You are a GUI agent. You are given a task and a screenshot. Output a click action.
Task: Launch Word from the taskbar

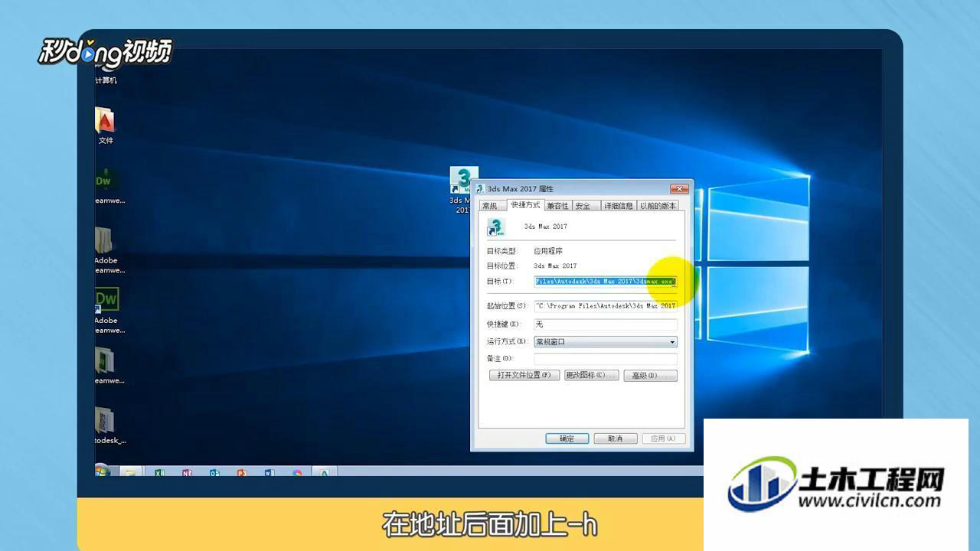[x=269, y=473]
